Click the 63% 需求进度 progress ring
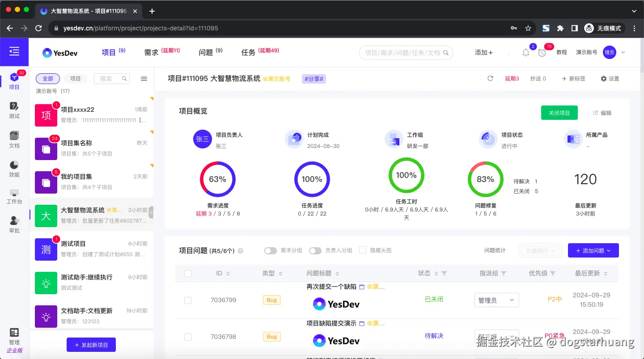 click(x=217, y=179)
